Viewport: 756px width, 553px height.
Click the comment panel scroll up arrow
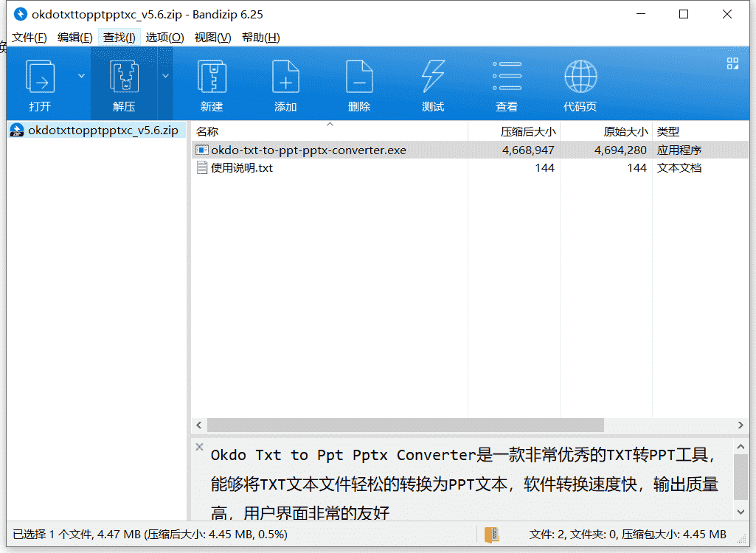(741, 447)
